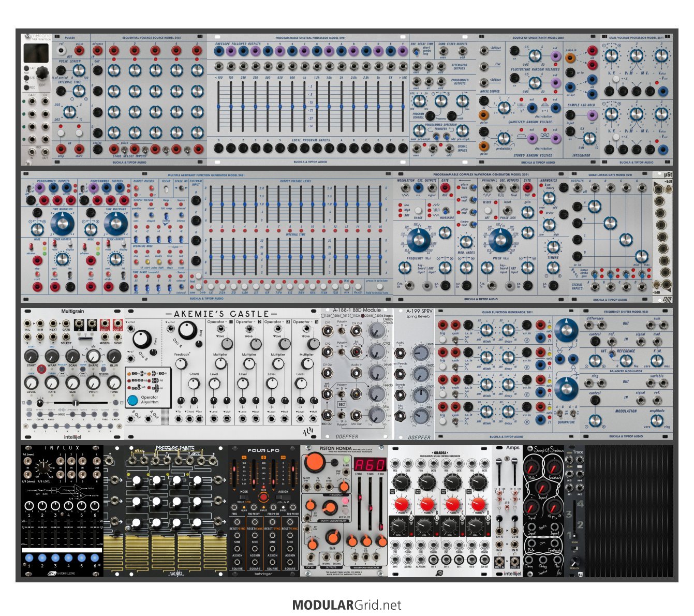Click Sound of Shadows Rate knob

pos(531,467)
